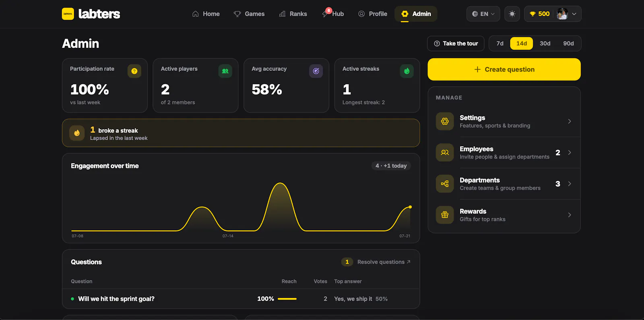Viewport: 644px width, 320px height.
Task: Click the engagement chart endpoint dot
Action: click(x=410, y=207)
